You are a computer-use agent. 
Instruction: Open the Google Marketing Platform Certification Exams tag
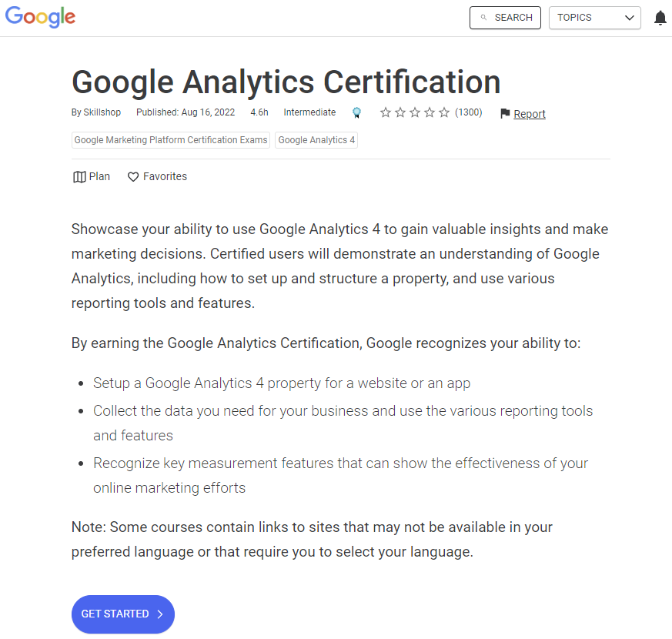point(170,139)
